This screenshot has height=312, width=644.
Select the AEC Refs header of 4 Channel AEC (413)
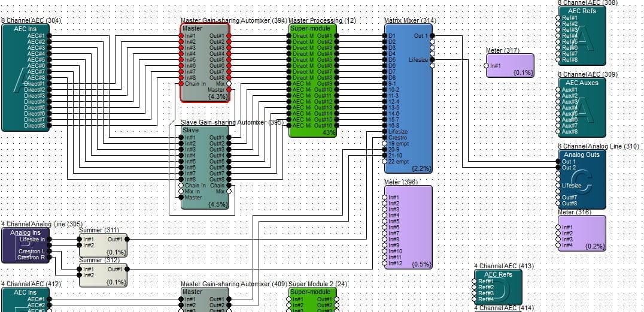[x=498, y=274]
